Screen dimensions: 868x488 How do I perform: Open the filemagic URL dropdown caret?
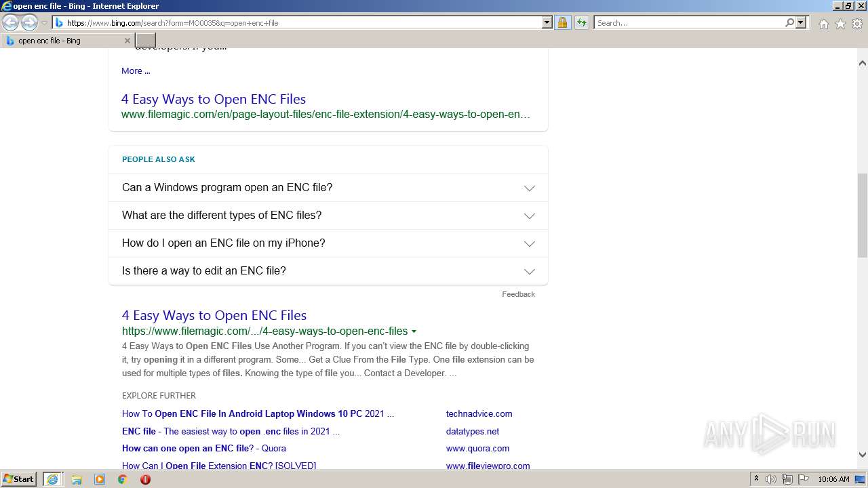pyautogui.click(x=414, y=331)
